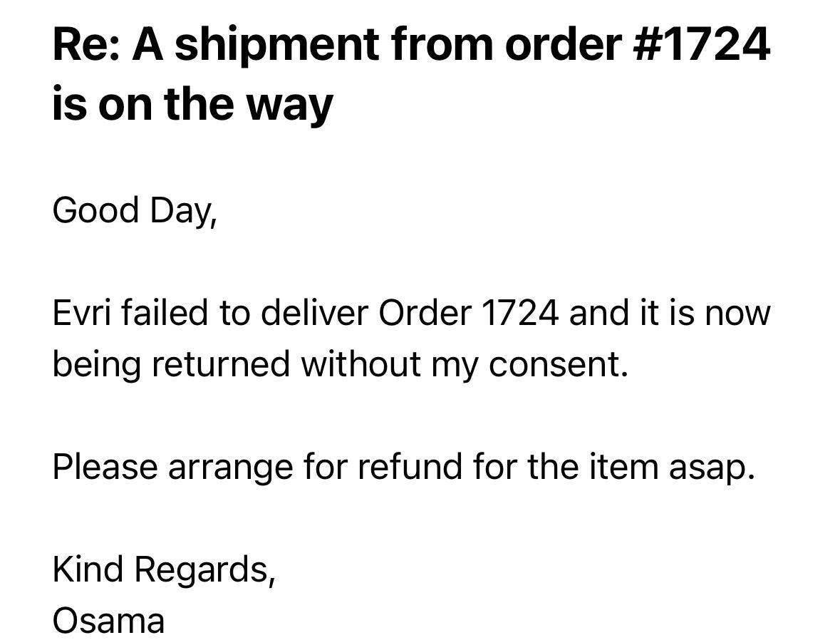Click "is on the way" subject text

[x=192, y=104]
